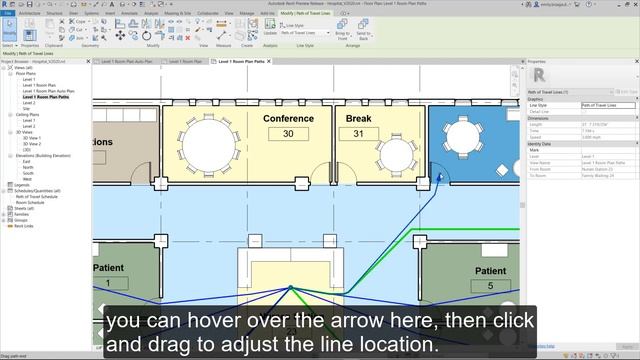Collapse the 3D Views tree node
Viewport: 640px width, 360px height.
10,132
